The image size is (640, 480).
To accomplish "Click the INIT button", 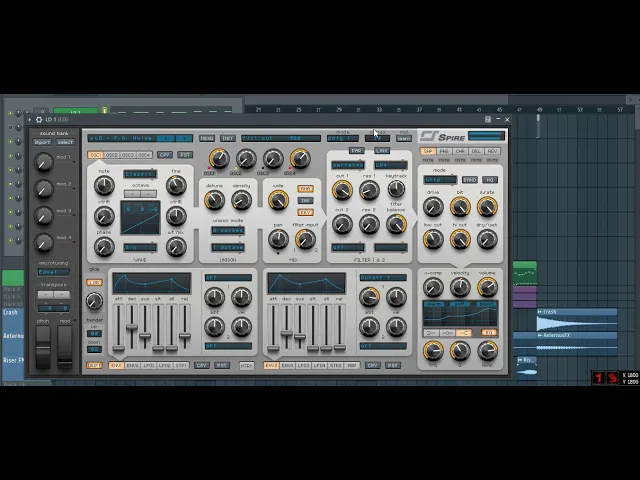I will pyautogui.click(x=228, y=138).
